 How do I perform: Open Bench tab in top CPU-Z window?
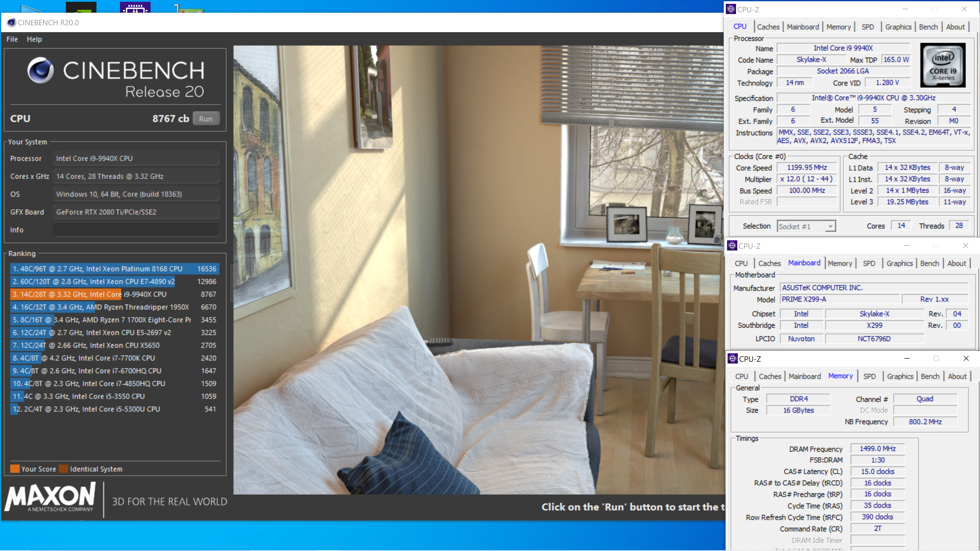click(x=928, y=27)
